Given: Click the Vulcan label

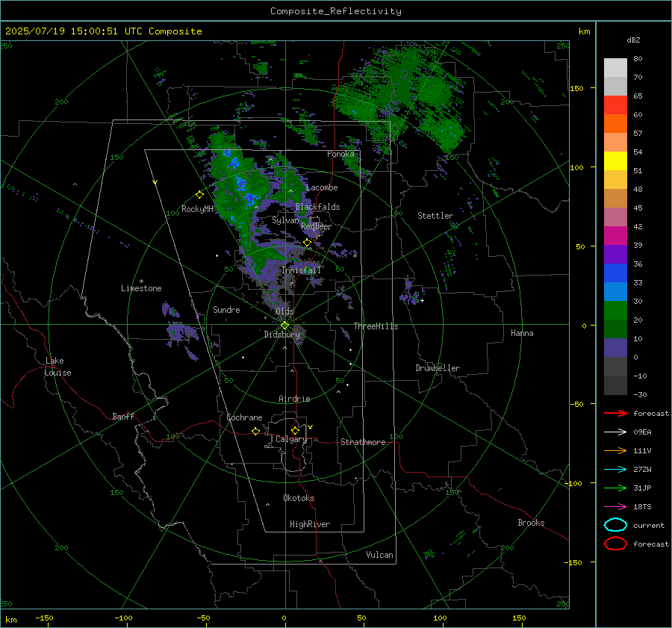Looking at the screenshot, I should click(380, 555).
